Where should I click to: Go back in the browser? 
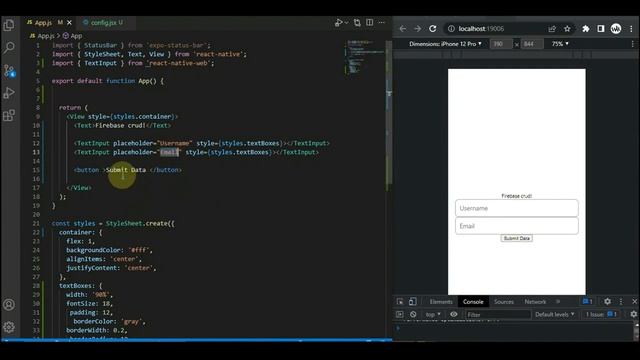403,29
